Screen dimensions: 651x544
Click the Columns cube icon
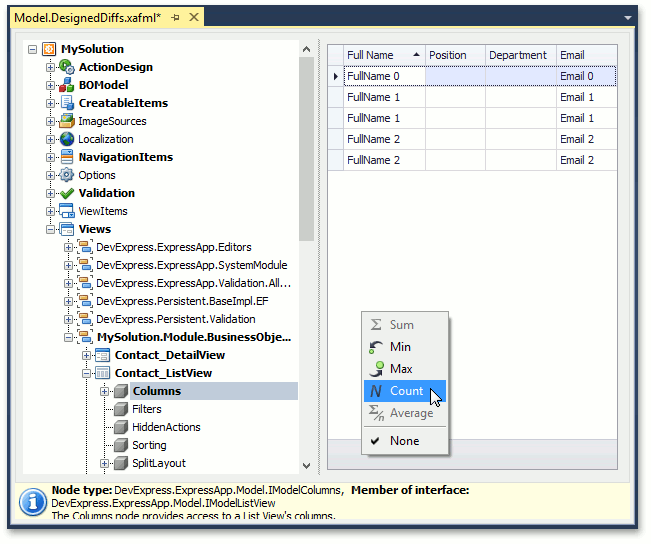[x=120, y=391]
